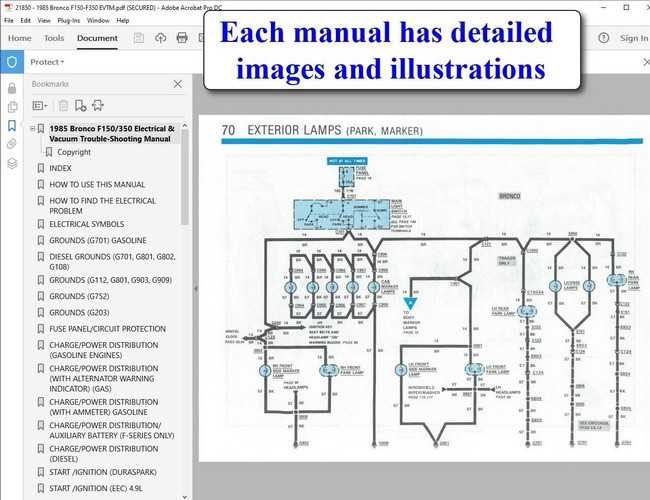Open FUSE PANEL/CIRCUIT PROTECTION bookmark
650x500 pixels.
[x=108, y=329]
